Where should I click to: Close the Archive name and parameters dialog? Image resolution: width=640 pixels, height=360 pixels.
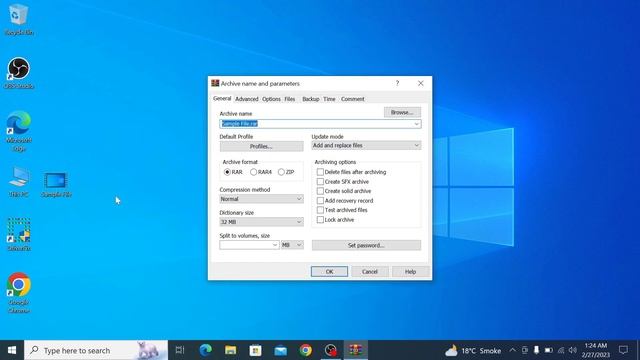[x=420, y=83]
